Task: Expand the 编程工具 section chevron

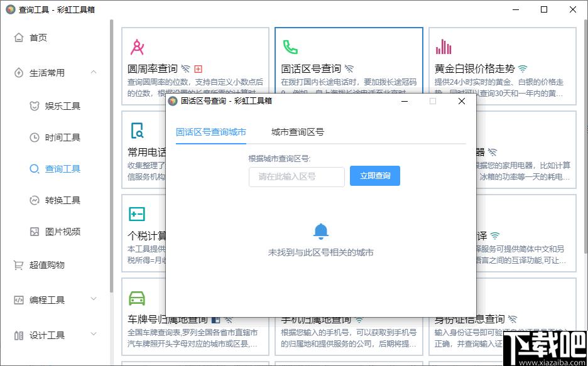Action: click(94, 299)
